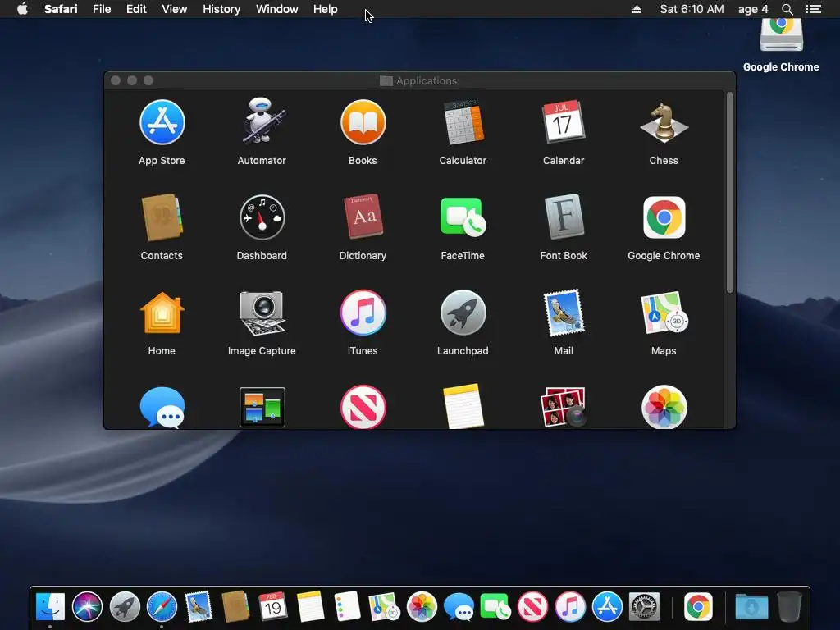Open News icon in the Applications window
This screenshot has height=630, width=840.
363,407
